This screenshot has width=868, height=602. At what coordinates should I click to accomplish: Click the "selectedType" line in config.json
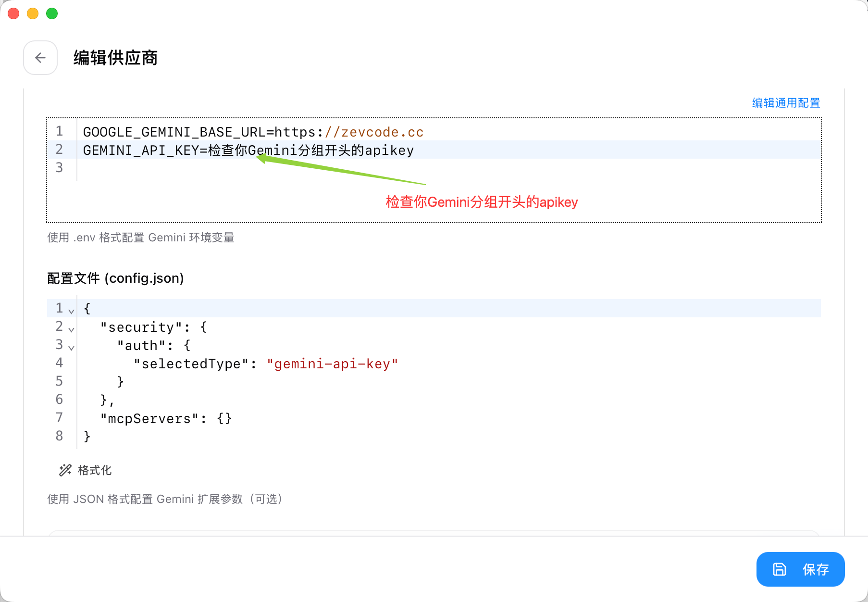coord(449,364)
